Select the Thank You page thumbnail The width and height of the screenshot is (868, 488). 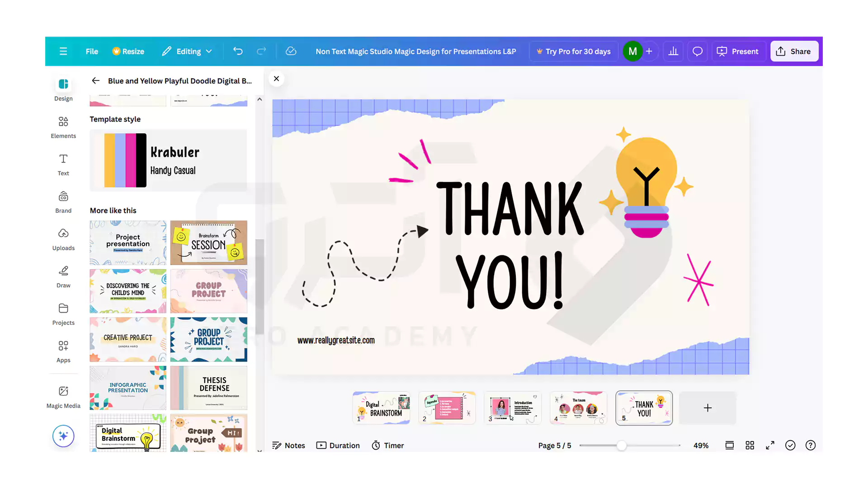pyautogui.click(x=644, y=408)
